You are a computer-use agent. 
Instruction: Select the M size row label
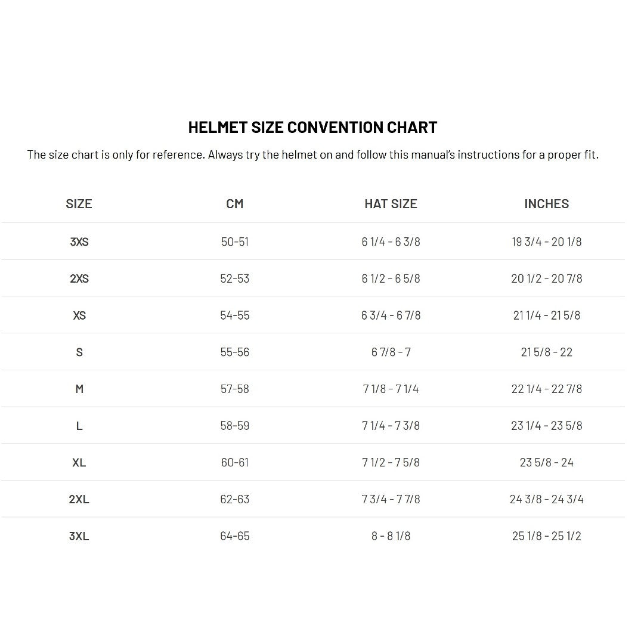point(79,389)
